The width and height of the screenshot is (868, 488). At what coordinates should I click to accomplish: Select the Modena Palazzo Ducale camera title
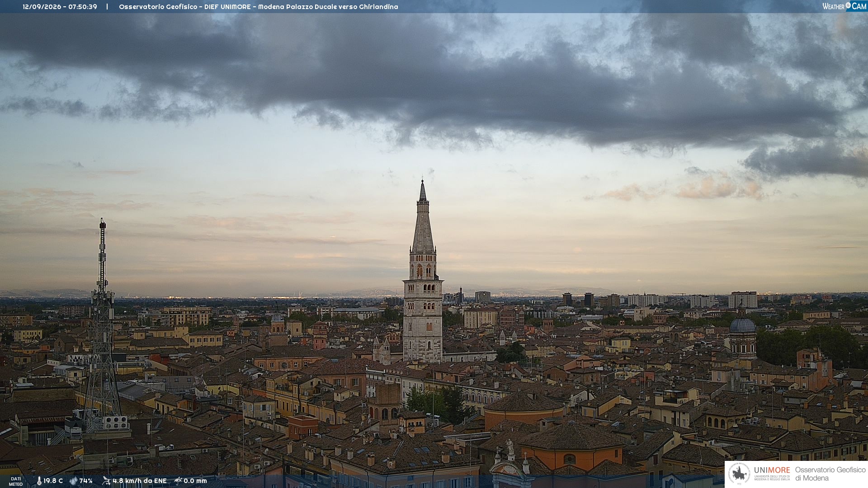(x=328, y=7)
